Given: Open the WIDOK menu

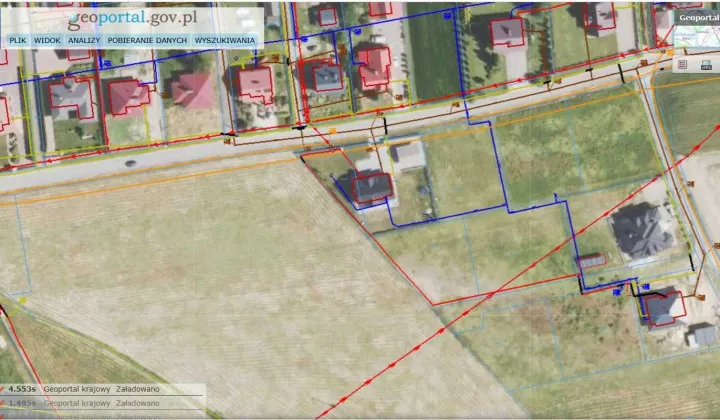Looking at the screenshot, I should coord(47,40).
